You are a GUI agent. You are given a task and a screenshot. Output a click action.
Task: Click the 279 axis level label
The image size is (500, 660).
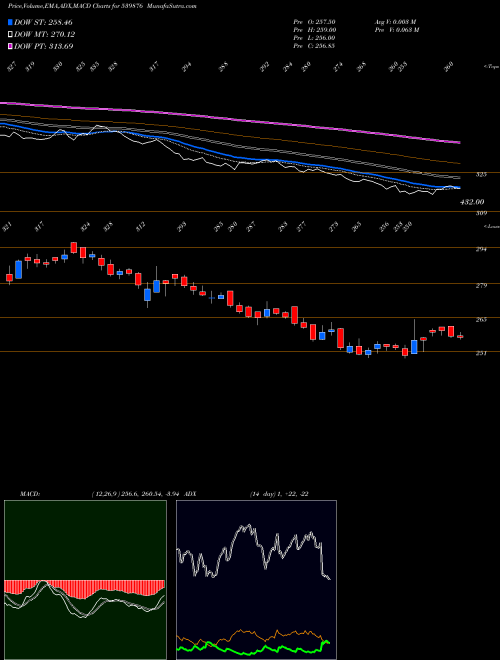[481, 285]
